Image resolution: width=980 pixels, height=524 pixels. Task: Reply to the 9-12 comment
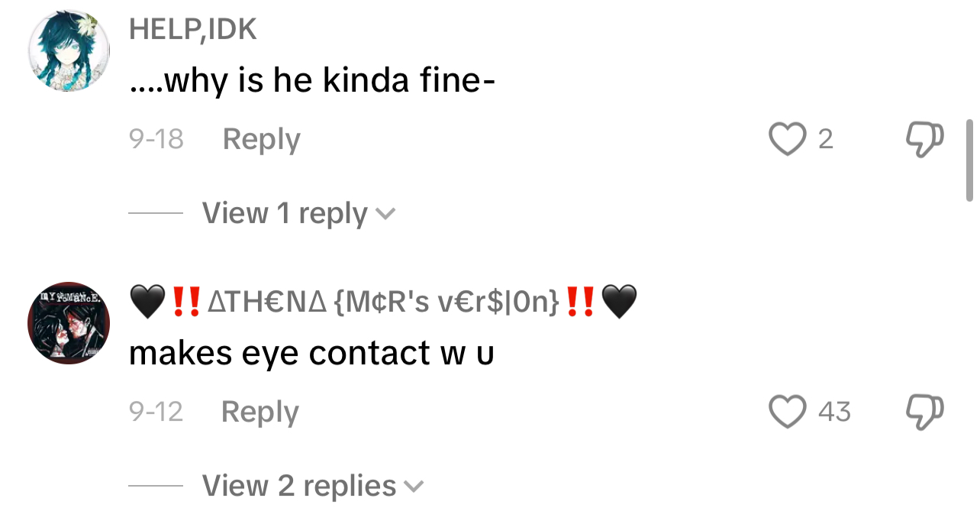tap(260, 412)
